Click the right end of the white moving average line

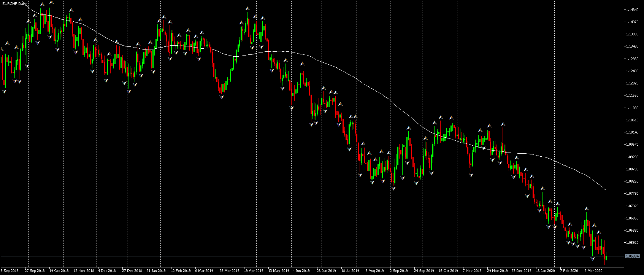[605, 189]
